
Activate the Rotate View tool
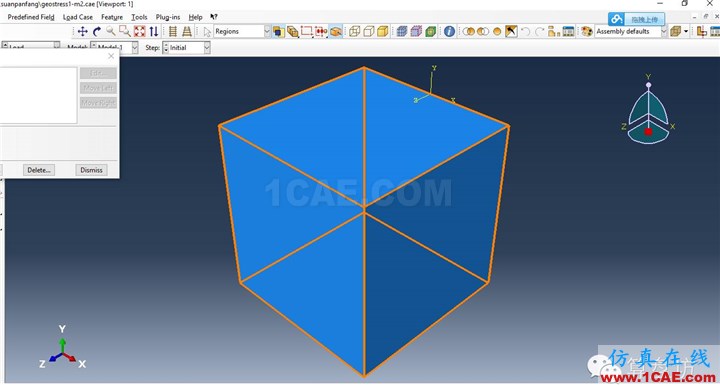[97, 31]
